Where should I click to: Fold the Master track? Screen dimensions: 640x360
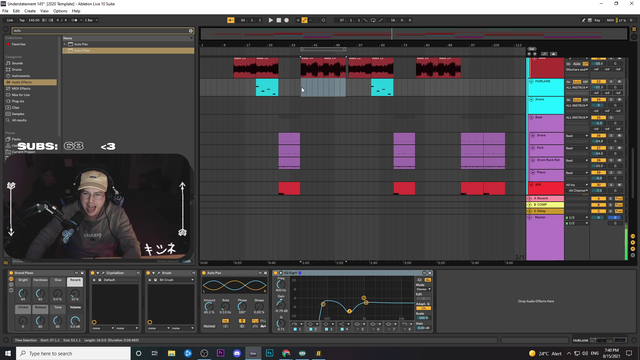(x=530, y=218)
